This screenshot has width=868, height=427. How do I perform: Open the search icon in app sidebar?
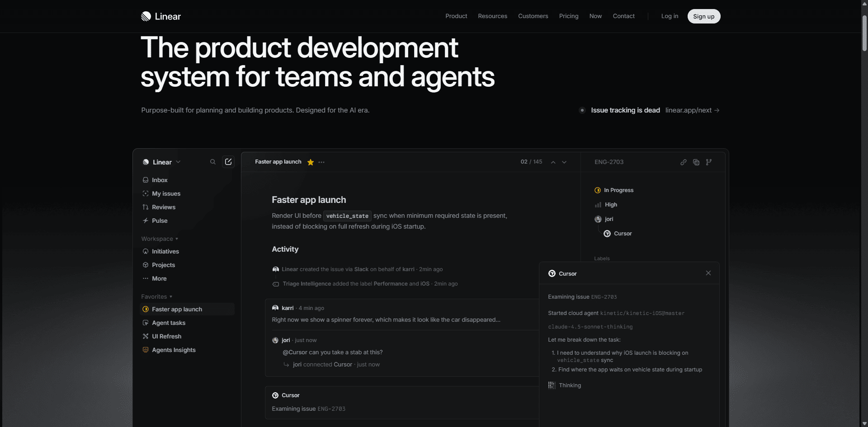[x=213, y=162]
